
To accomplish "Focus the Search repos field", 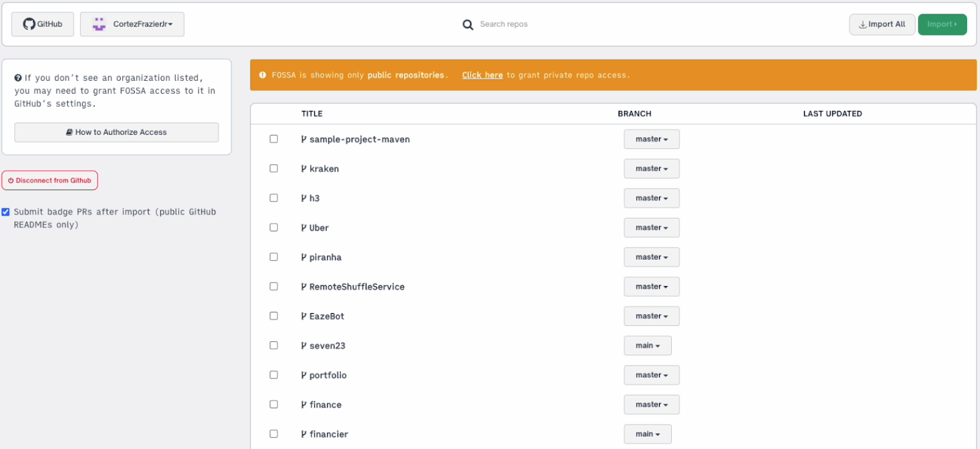I will tap(503, 25).
